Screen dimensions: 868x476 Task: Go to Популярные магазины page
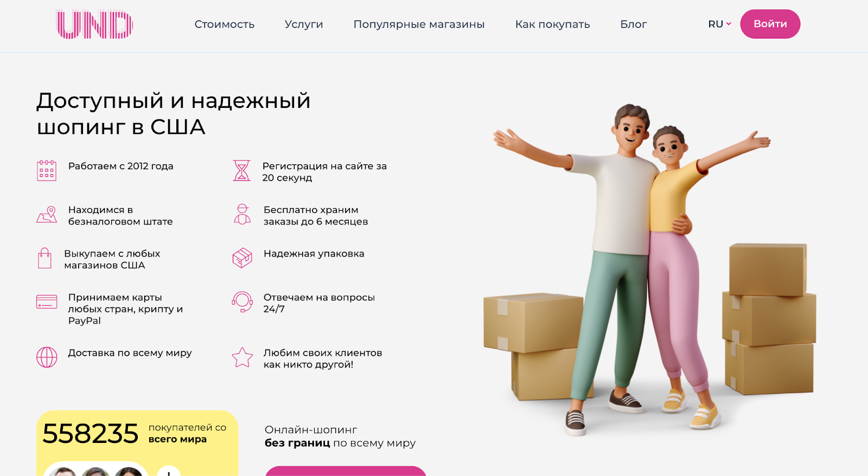419,24
